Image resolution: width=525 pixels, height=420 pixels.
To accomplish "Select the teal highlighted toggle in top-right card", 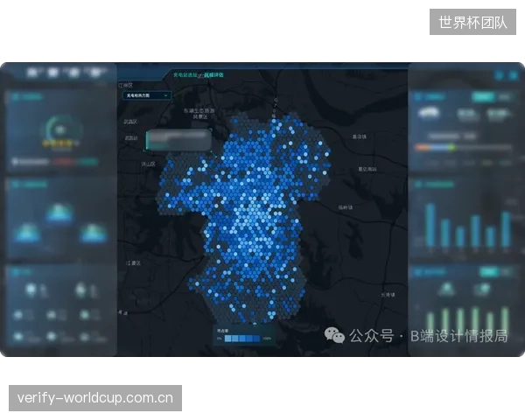I will 483,97.
